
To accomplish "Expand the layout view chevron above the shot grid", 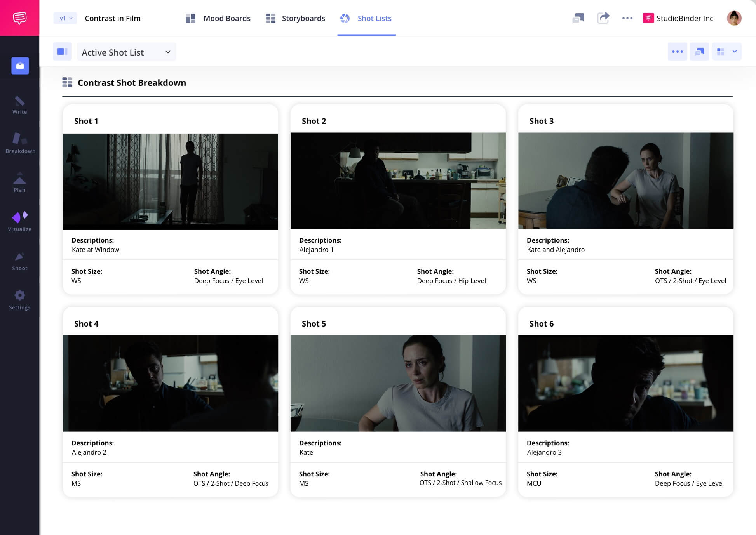I will (735, 51).
